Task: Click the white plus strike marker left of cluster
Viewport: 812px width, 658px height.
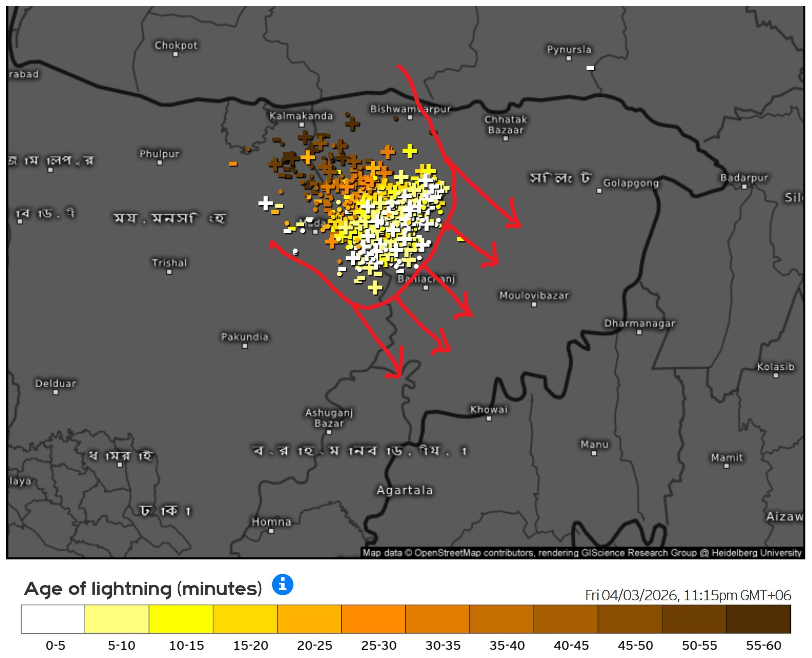Action: (x=265, y=203)
